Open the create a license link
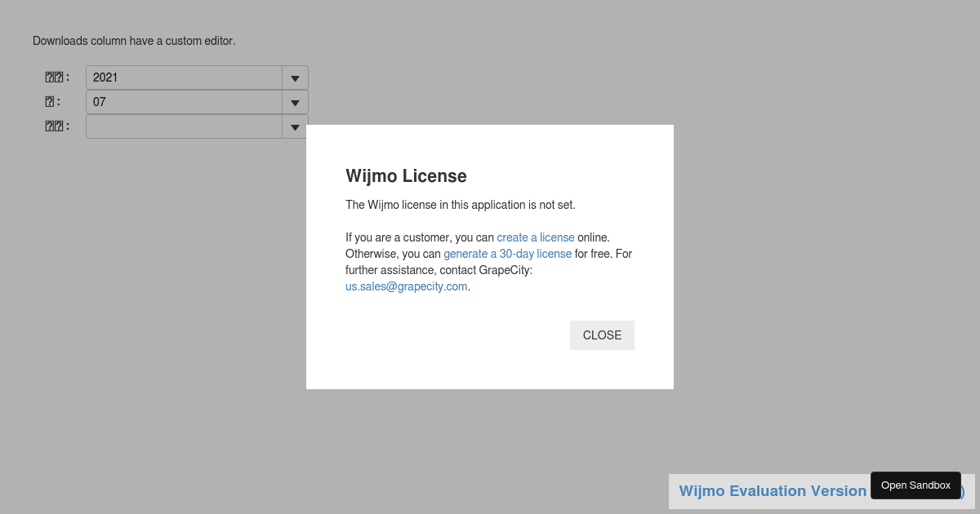Image resolution: width=980 pixels, height=514 pixels. pos(535,237)
